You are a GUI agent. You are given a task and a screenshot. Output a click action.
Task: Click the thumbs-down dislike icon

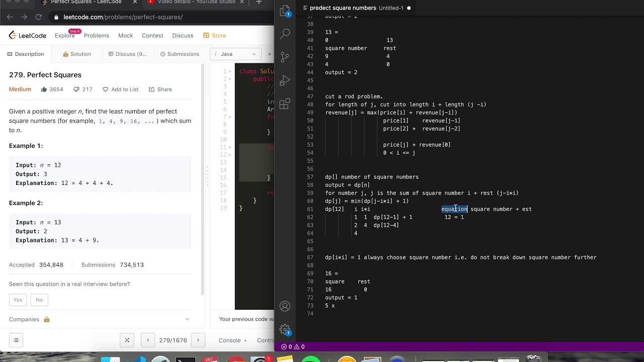coord(76,89)
